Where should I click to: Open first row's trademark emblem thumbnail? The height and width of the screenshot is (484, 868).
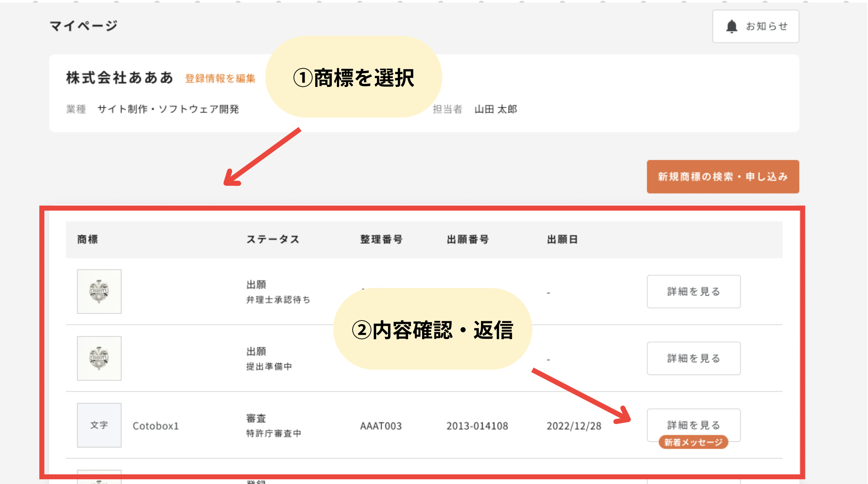click(99, 291)
